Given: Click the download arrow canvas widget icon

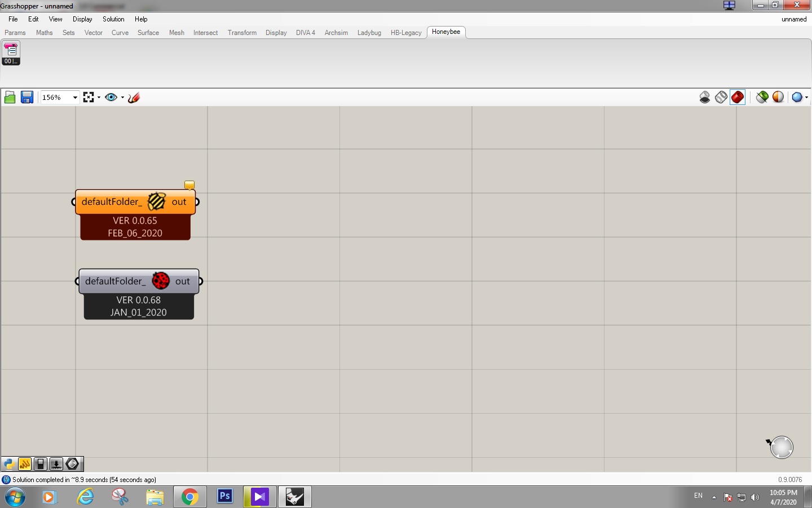Looking at the screenshot, I should pyautogui.click(x=56, y=464).
